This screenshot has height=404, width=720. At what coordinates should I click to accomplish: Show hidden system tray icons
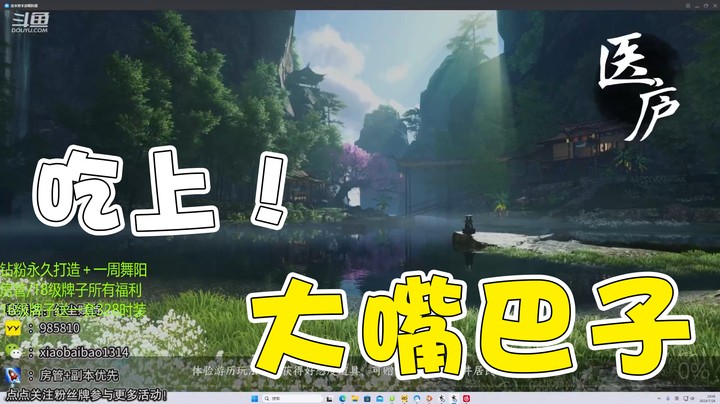point(659,398)
